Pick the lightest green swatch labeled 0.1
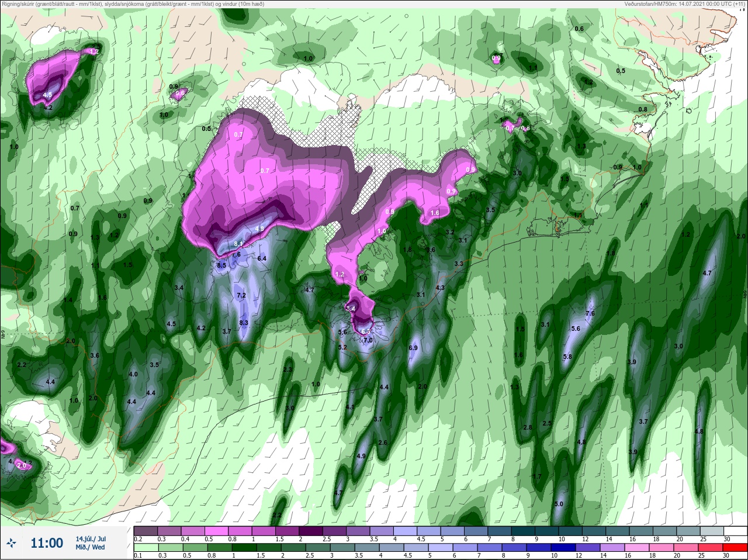The width and height of the screenshot is (748, 560). [x=146, y=548]
